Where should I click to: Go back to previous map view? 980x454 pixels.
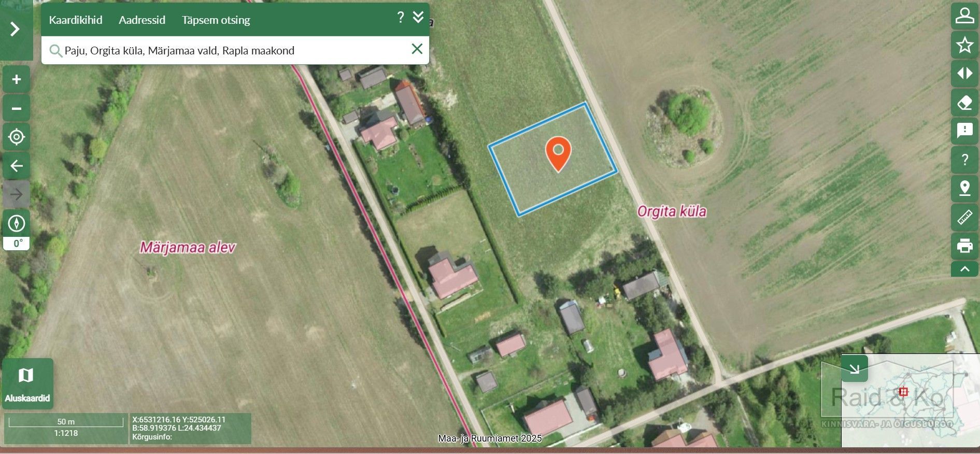[x=17, y=166]
